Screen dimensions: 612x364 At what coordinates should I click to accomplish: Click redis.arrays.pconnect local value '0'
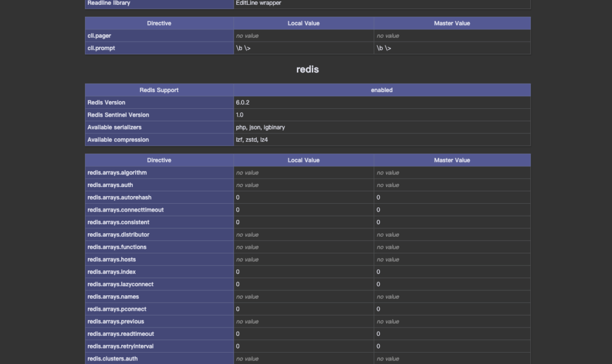238,310
